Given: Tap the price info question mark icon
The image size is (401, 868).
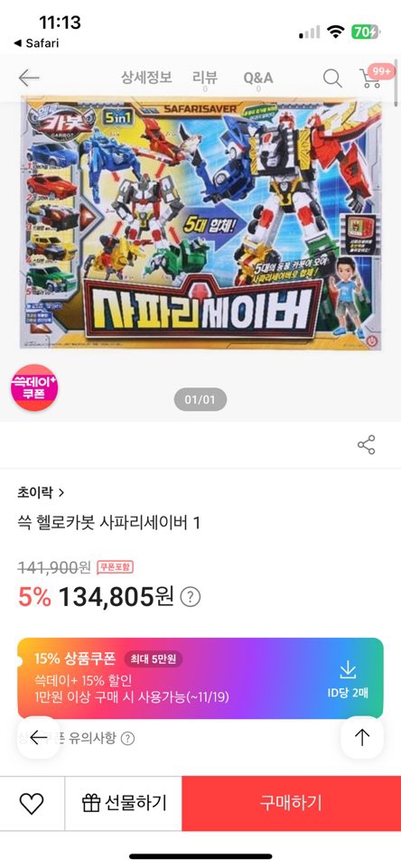Looking at the screenshot, I should coord(191,597).
